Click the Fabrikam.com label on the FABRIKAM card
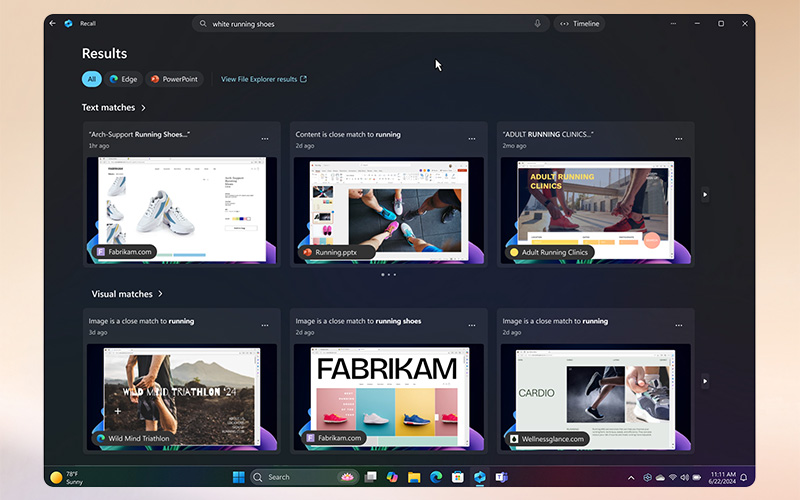The image size is (800, 500). (x=334, y=438)
